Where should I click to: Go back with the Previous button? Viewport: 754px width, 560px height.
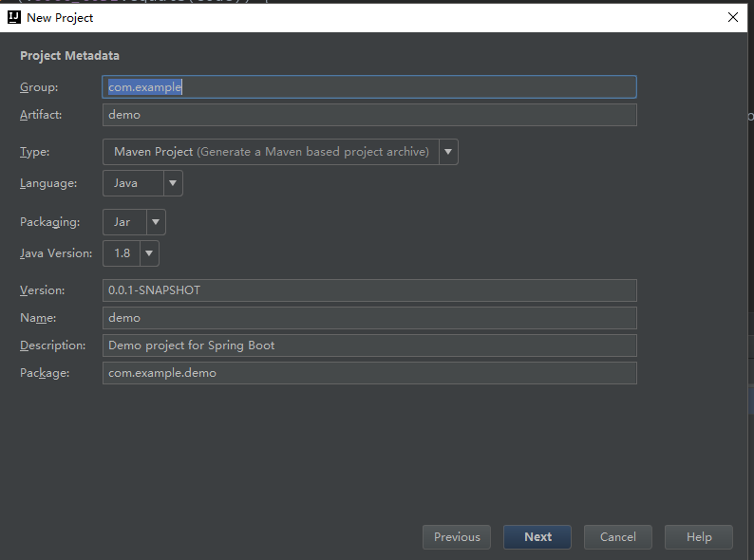coord(457,537)
